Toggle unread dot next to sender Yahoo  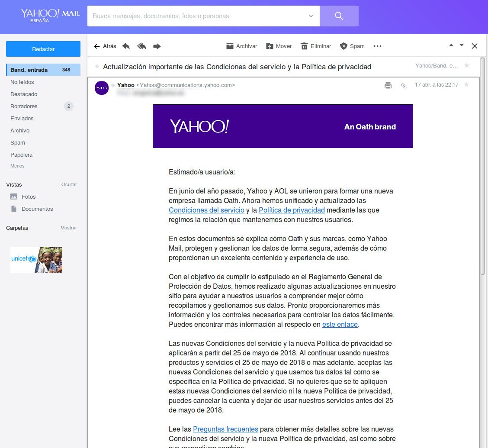(x=113, y=85)
